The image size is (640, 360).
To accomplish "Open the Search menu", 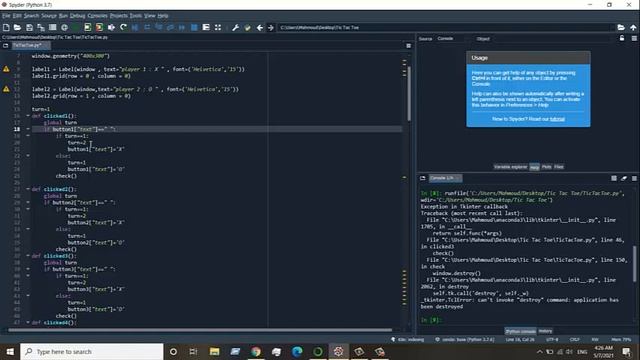I will [31, 16].
